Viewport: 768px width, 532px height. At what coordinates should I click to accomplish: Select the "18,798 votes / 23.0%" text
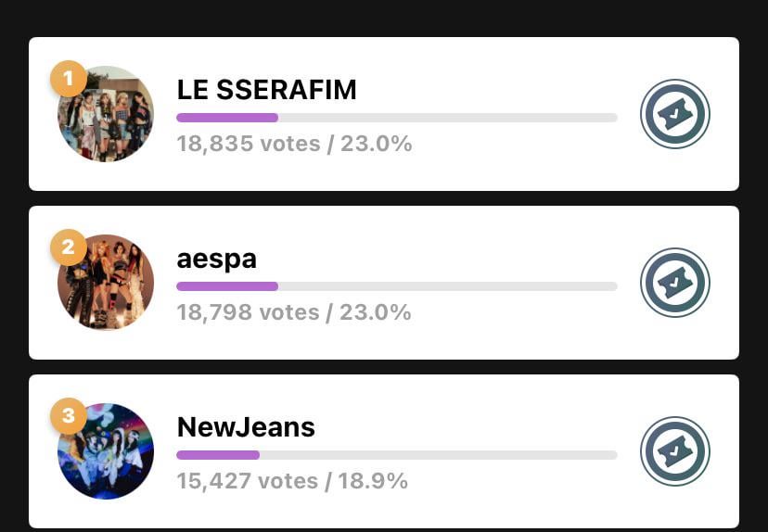294,312
